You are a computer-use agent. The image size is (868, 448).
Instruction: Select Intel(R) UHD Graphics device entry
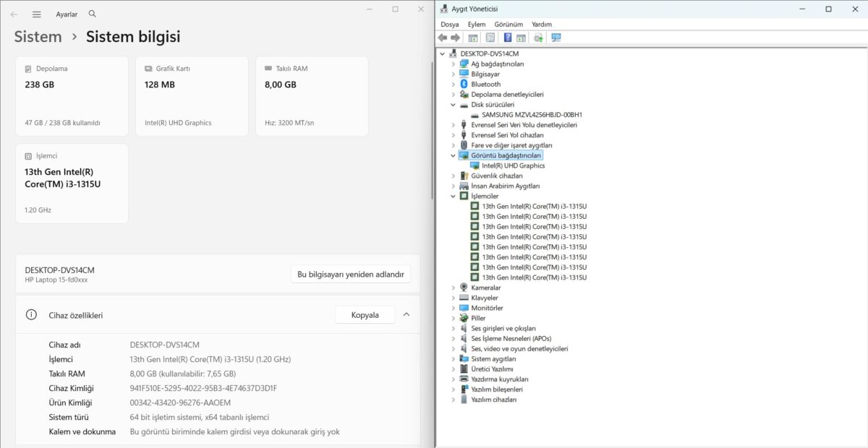[x=513, y=165]
